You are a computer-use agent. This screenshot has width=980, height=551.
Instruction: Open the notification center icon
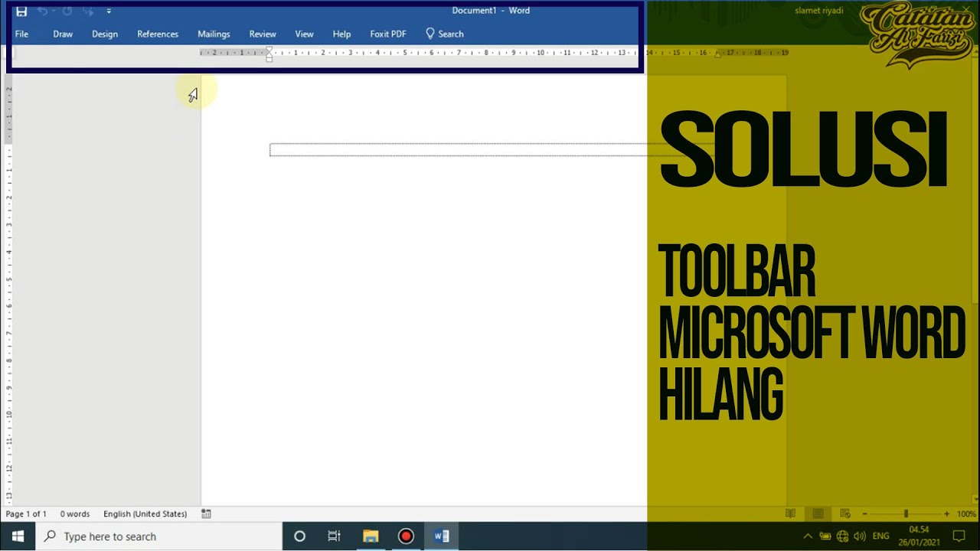pyautogui.click(x=959, y=536)
